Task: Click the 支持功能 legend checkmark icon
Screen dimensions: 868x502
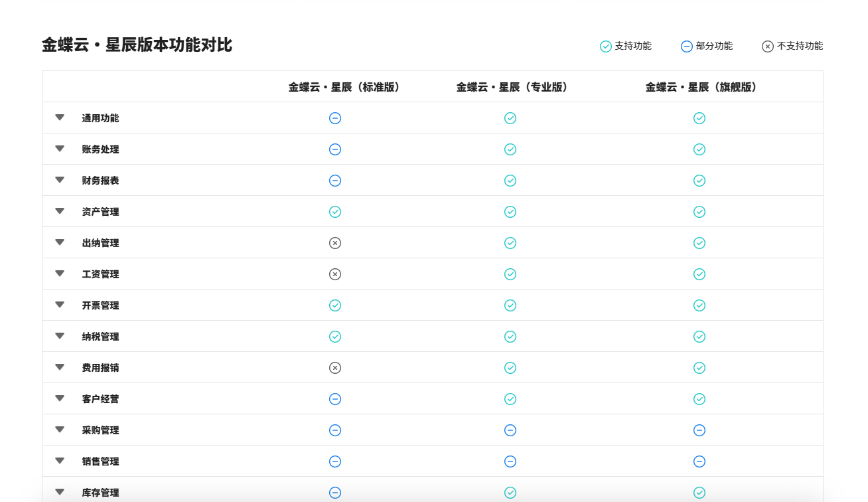Action: (605, 46)
